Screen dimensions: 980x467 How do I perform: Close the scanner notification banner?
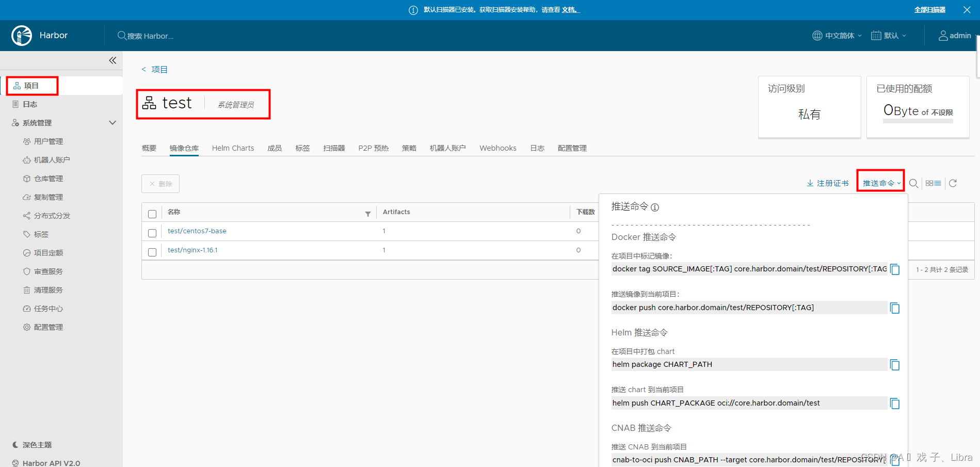967,10
